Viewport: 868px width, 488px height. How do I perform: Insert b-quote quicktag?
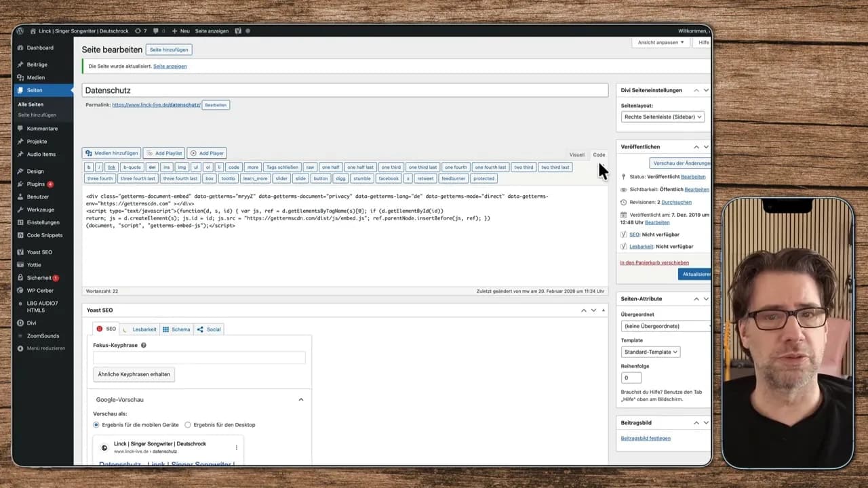pos(132,167)
